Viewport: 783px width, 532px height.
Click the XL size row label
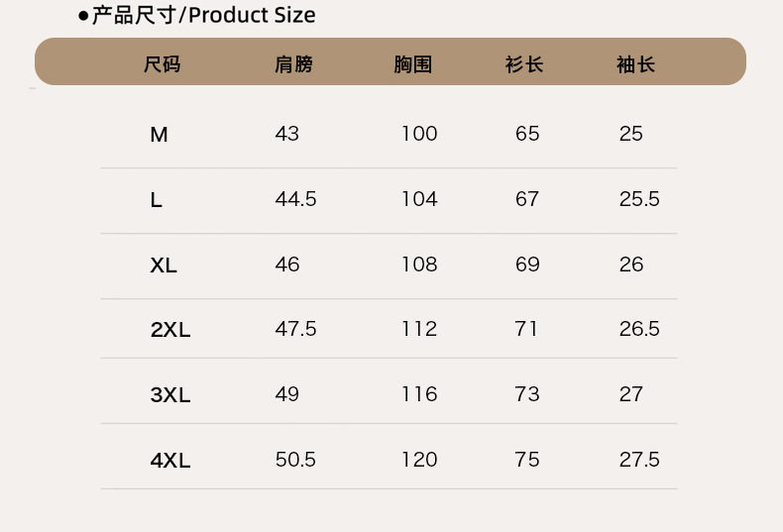tap(164, 266)
